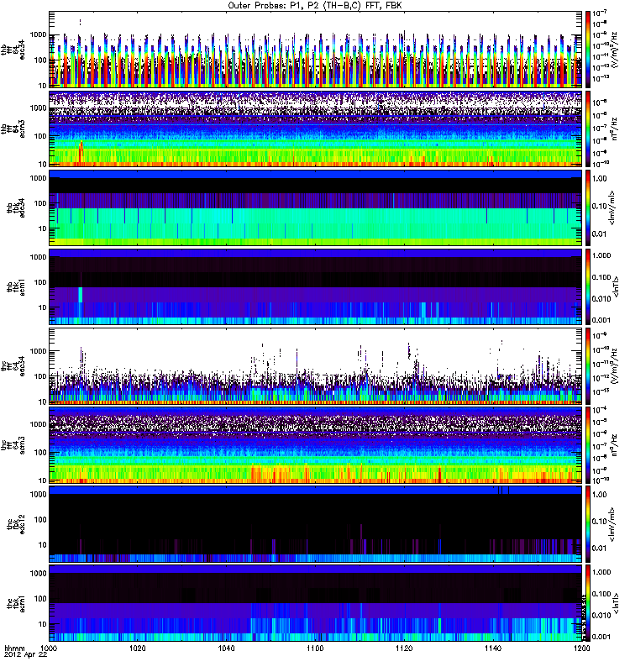This screenshot has width=630, height=672.
Task: Click the thc fbk scm1 y-axis label
Action: click(15, 603)
